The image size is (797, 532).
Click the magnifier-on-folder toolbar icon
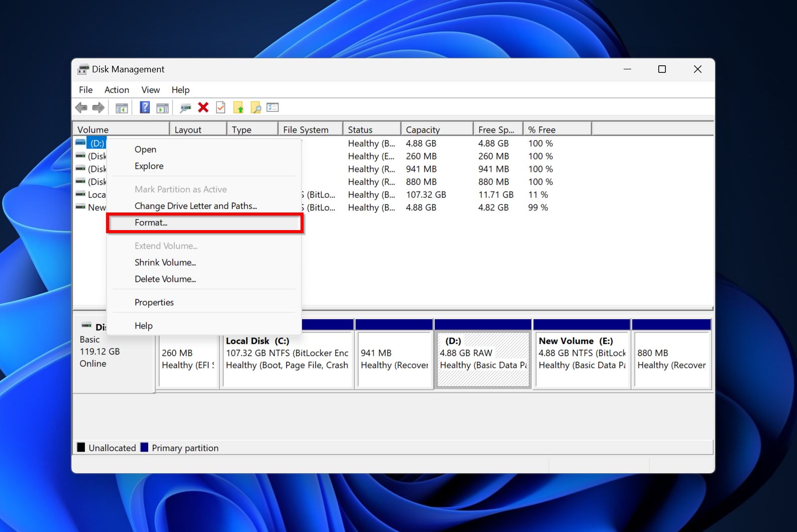pos(256,108)
